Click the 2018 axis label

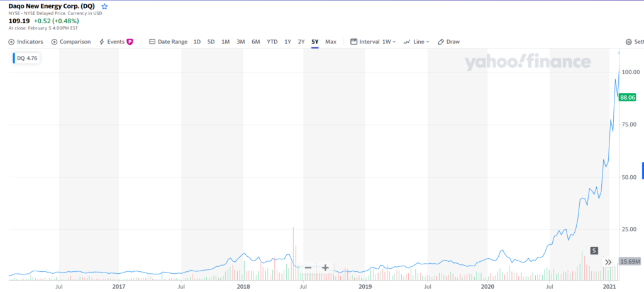(243, 286)
